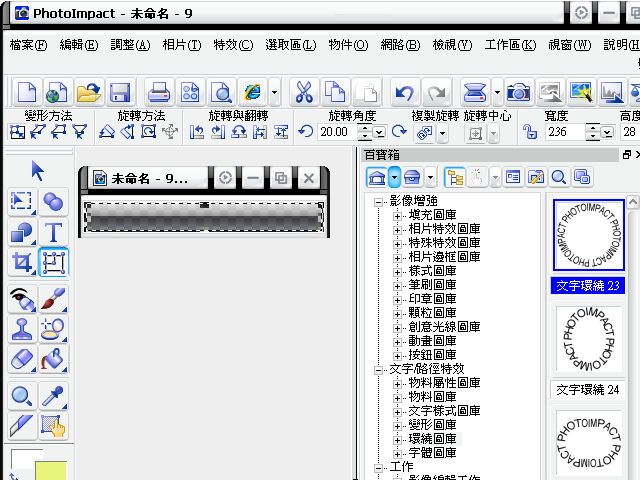
Task: Click the Undo arrow icon
Action: [x=404, y=91]
